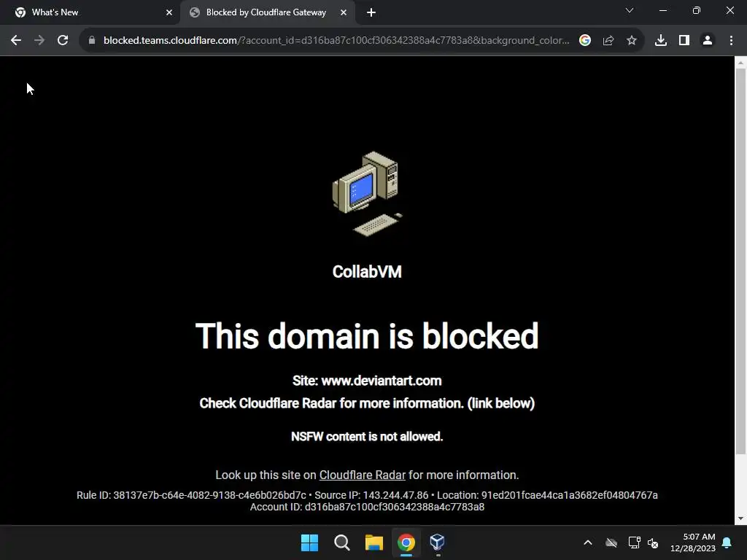747x560 pixels.
Task: Toggle the side panel
Action: pyautogui.click(x=684, y=41)
